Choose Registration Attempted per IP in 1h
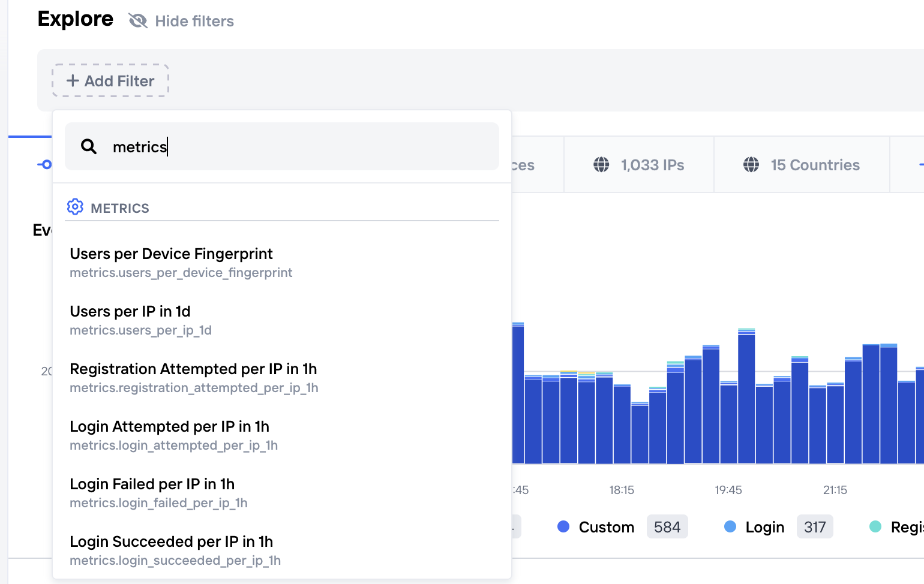The width and height of the screenshot is (924, 584). (282, 378)
